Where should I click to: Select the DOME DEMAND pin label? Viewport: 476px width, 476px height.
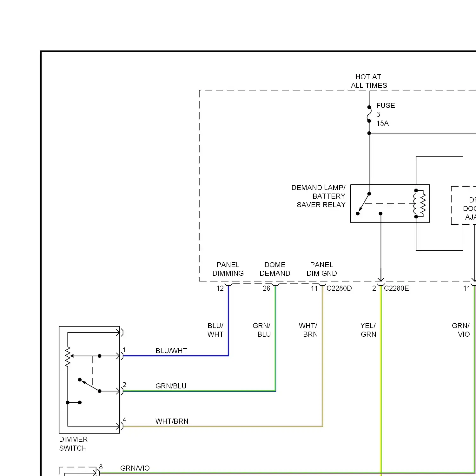(x=275, y=269)
